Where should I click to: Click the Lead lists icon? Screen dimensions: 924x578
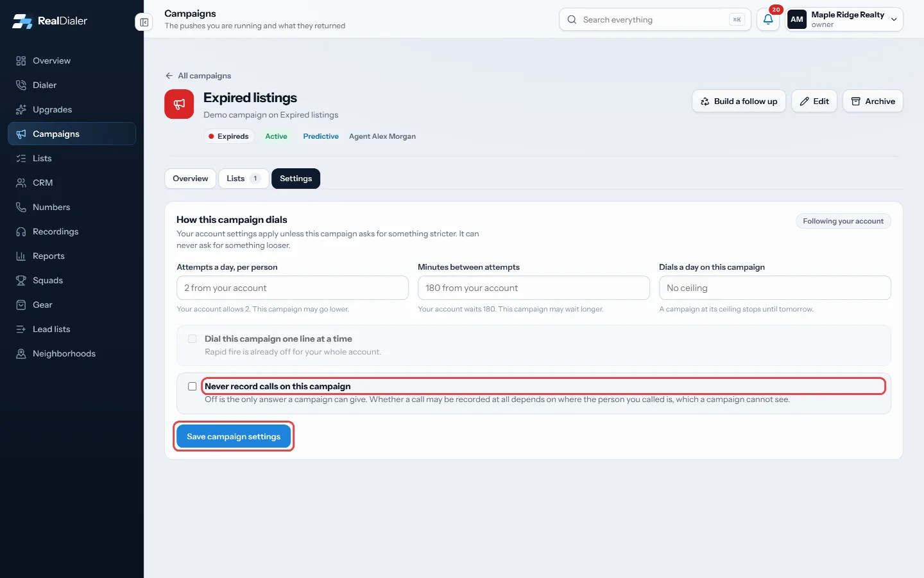(x=21, y=329)
